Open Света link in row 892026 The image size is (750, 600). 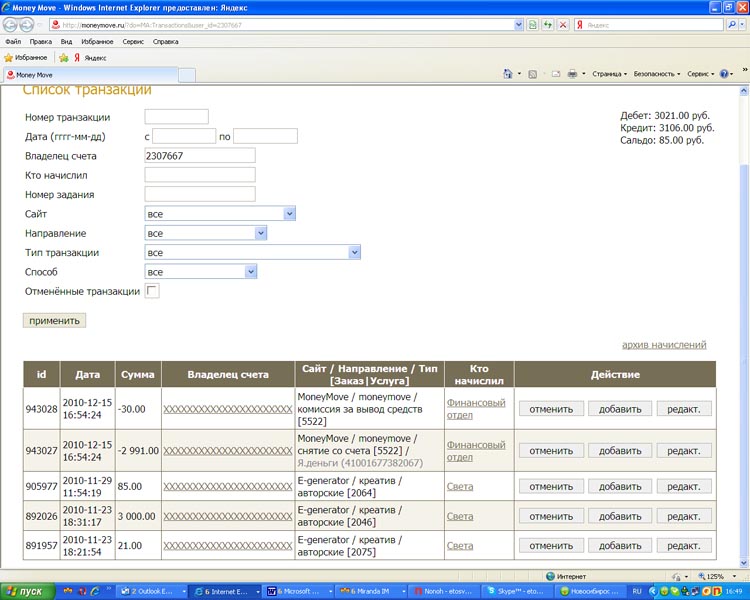[x=460, y=516]
